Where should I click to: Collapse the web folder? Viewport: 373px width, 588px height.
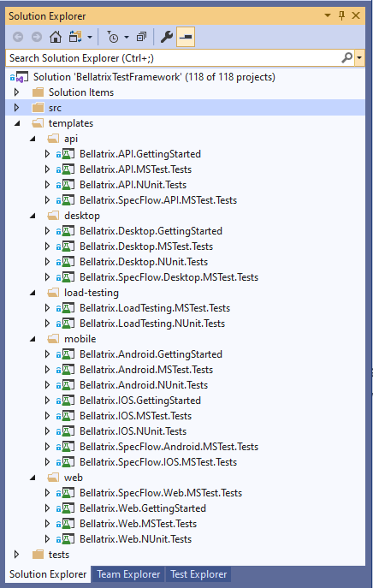[33, 478]
